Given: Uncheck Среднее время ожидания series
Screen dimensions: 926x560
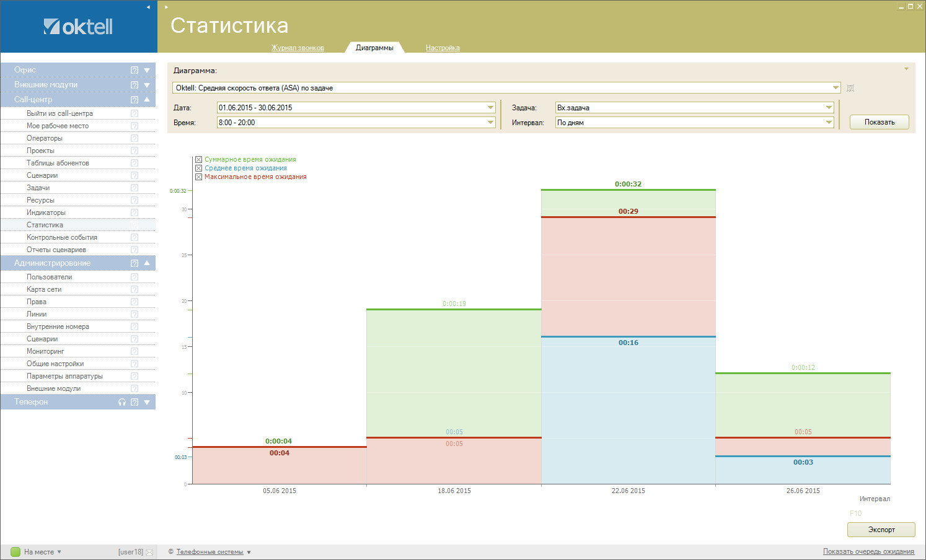Looking at the screenshot, I should [x=199, y=168].
